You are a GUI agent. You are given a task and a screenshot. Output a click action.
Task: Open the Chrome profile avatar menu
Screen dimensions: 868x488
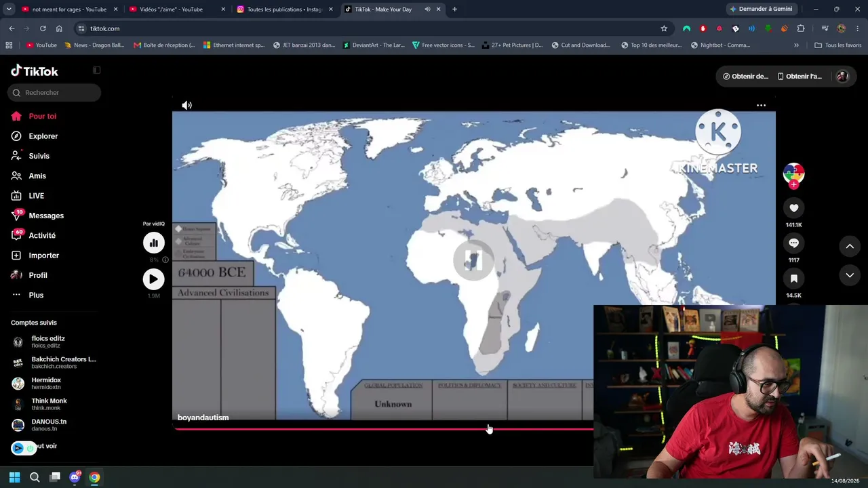point(842,28)
